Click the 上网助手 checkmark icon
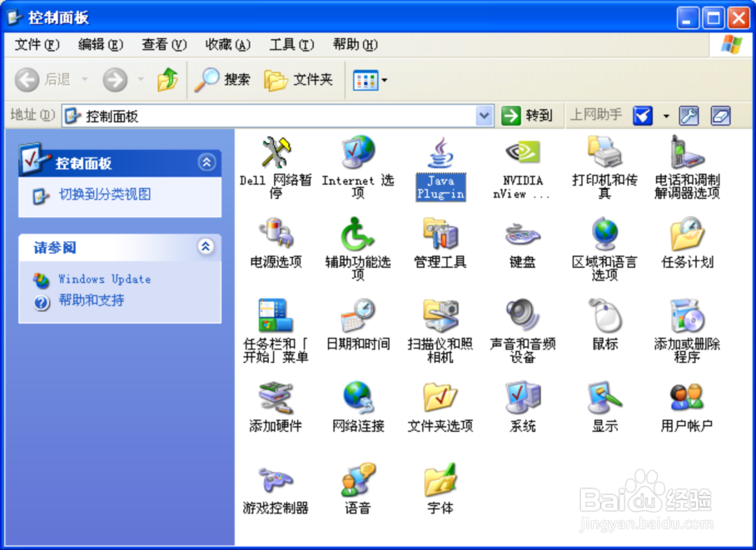The image size is (756, 550). pos(643,116)
